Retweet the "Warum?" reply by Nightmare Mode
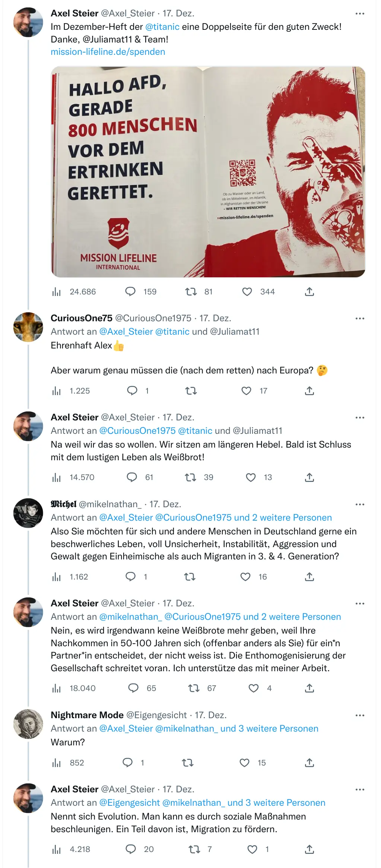This screenshot has width=381, height=868. [188, 763]
